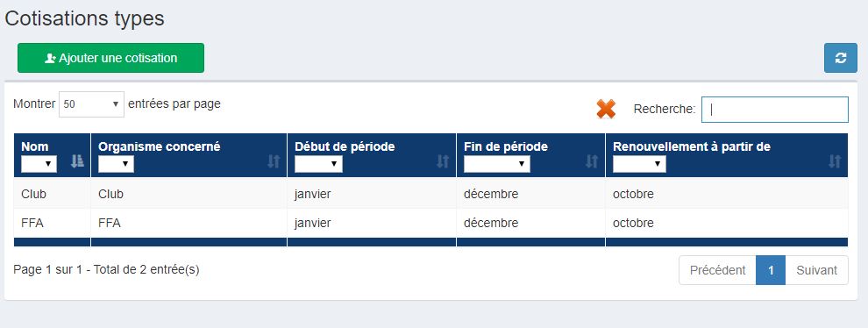
Task: Sort by Nom column sort icon
Action: (x=77, y=161)
